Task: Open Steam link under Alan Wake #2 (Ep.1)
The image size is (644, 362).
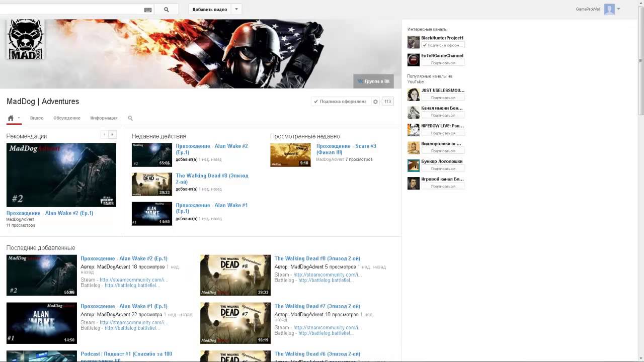Action: pyautogui.click(x=134, y=280)
